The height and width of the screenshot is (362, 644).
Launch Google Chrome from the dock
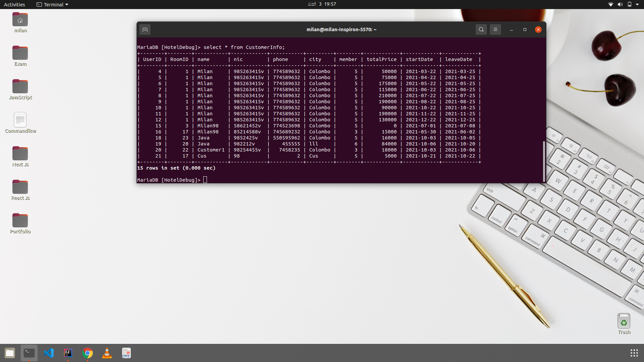point(88,353)
